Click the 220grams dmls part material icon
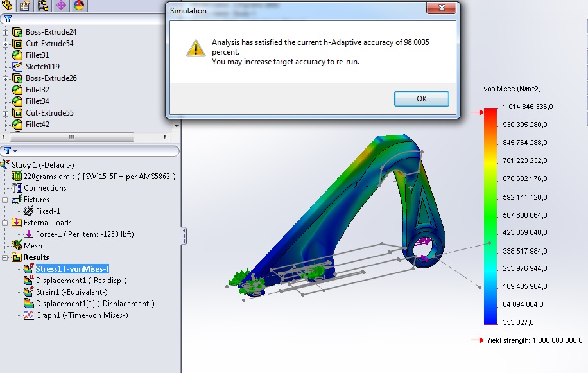 pos(17,176)
